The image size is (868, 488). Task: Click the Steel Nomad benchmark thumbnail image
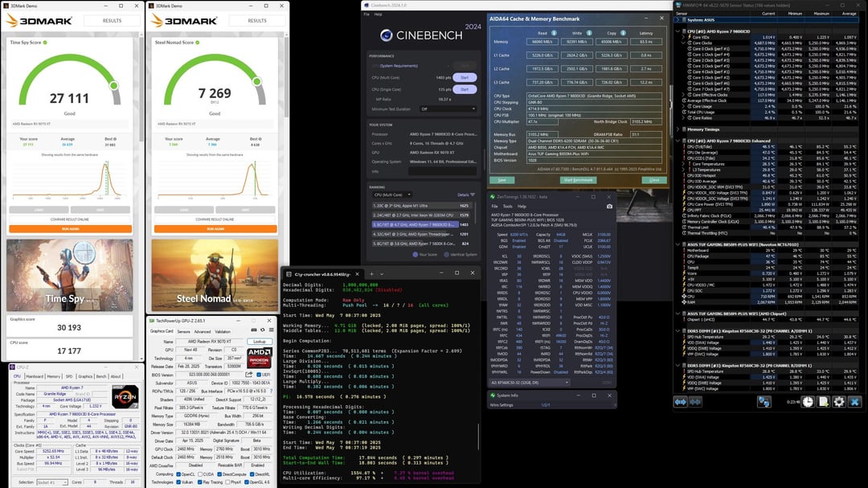click(215, 275)
